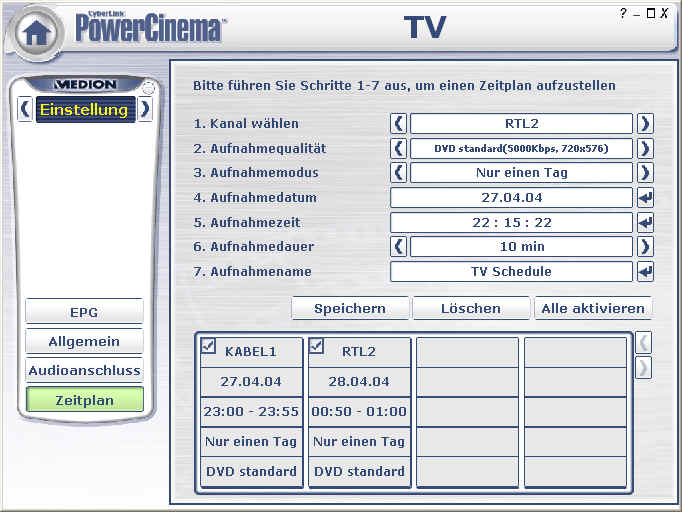Switch to next Aufnahmemodus
The image size is (682, 512).
pyautogui.click(x=645, y=173)
